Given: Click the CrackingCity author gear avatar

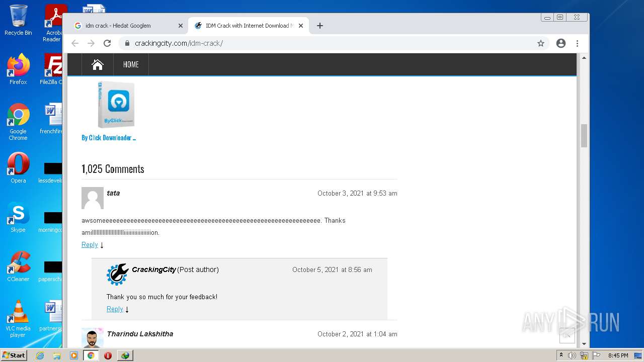Looking at the screenshot, I should point(118,275).
